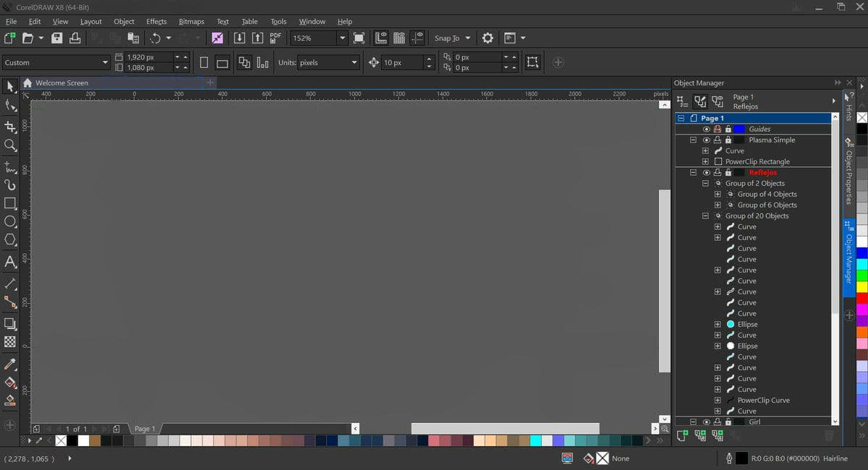
Task: Toggle visibility eye of Guides layer
Action: [x=707, y=129]
